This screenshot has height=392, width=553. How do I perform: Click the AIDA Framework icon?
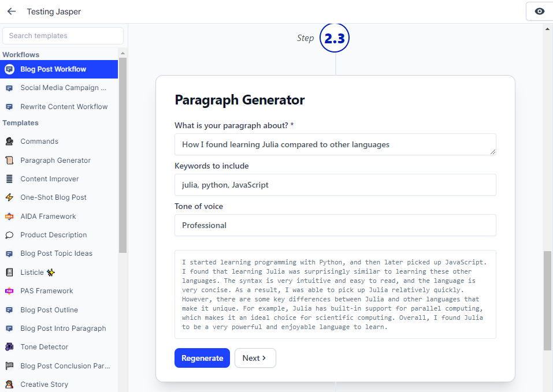tap(9, 216)
